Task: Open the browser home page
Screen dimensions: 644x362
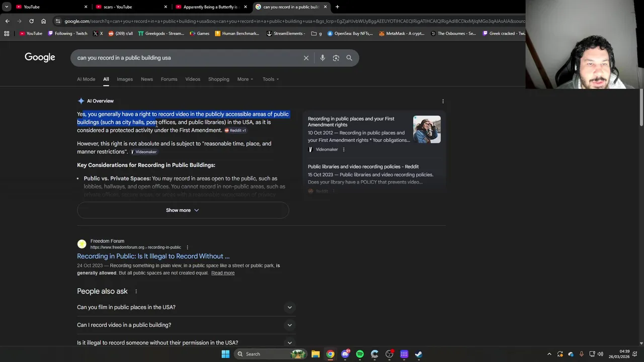Action: click(43, 21)
